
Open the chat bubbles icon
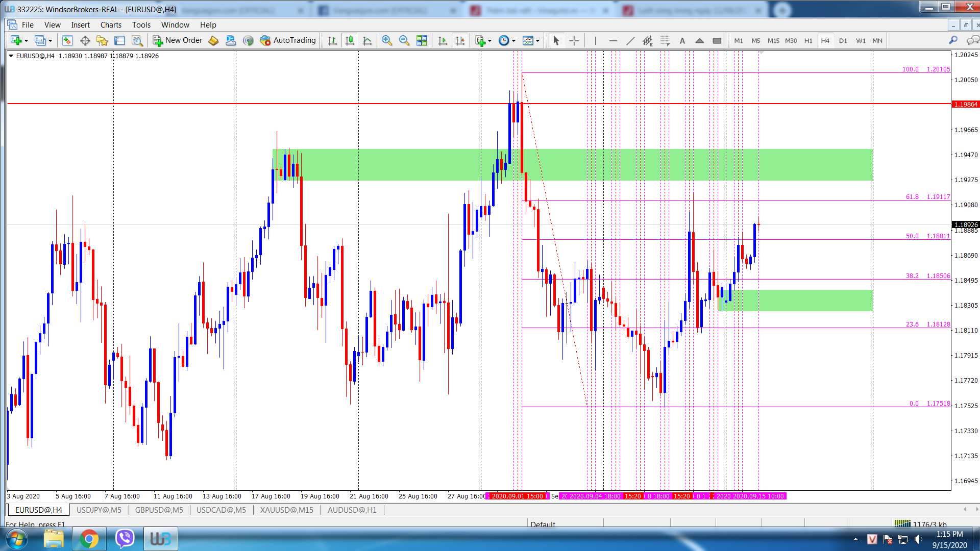[973, 40]
